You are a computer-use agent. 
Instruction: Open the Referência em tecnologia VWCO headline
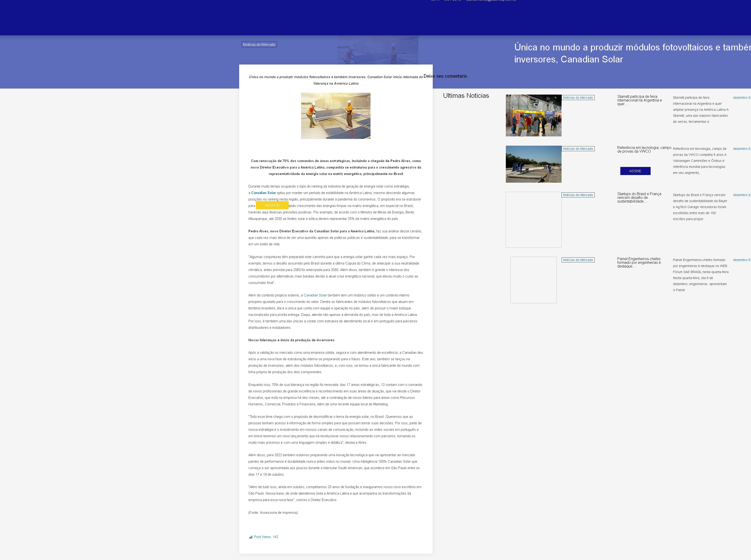coord(643,150)
